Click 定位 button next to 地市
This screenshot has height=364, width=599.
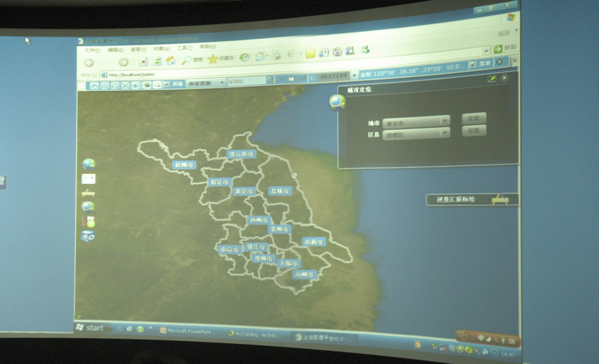point(473,118)
